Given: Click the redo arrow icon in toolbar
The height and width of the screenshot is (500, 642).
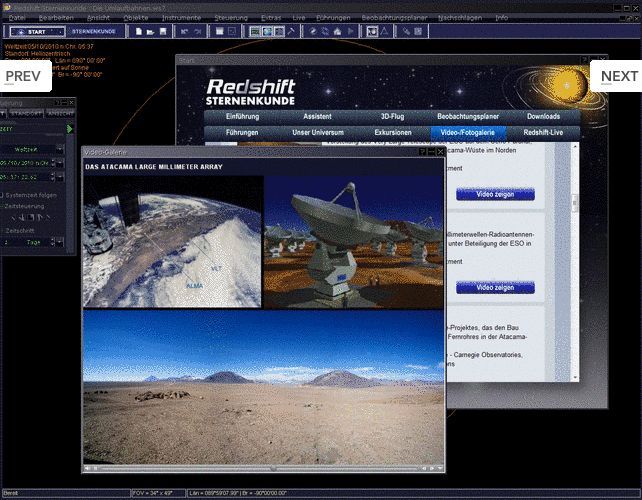Looking at the screenshot, I should point(197,32).
